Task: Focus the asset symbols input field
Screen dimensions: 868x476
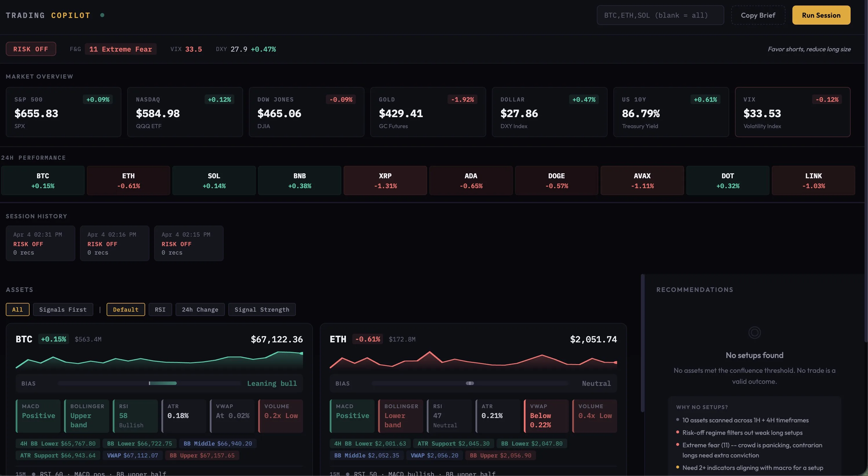Action: tap(660, 15)
